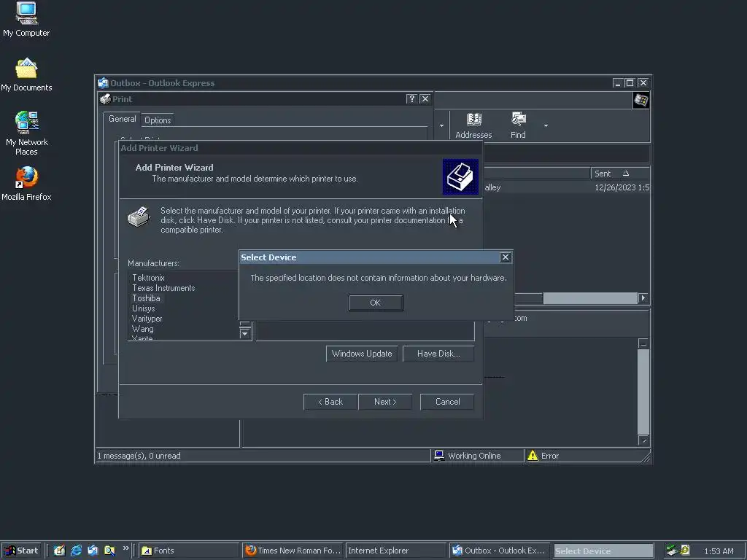Go Back in Add Printer Wizard
Screen dimensions: 747x560
[x=330, y=402]
